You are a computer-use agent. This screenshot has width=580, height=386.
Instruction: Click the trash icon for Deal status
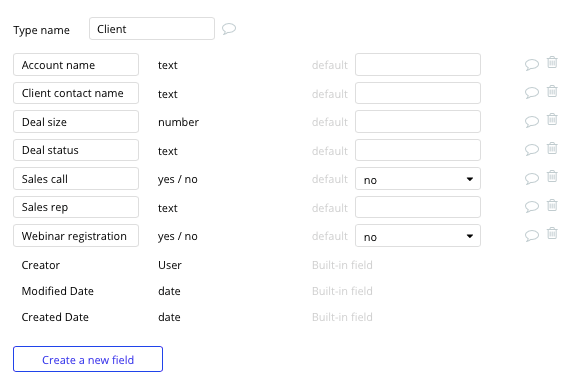point(552,148)
